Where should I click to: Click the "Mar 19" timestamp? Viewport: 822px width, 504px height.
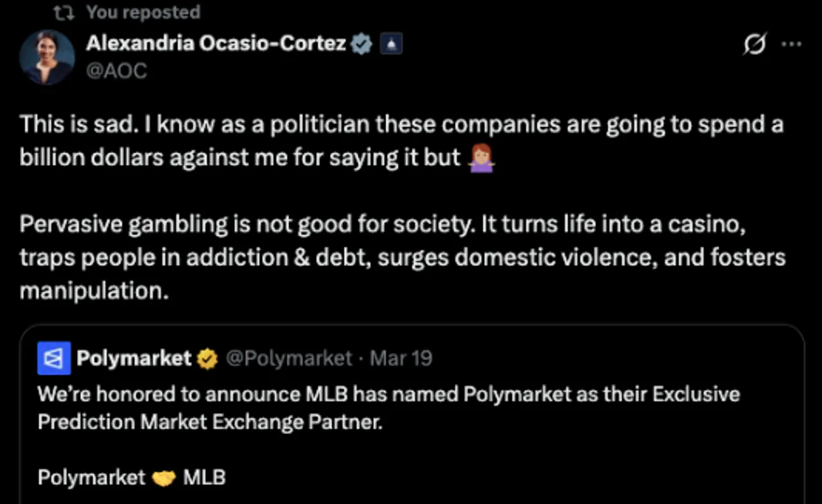401,358
